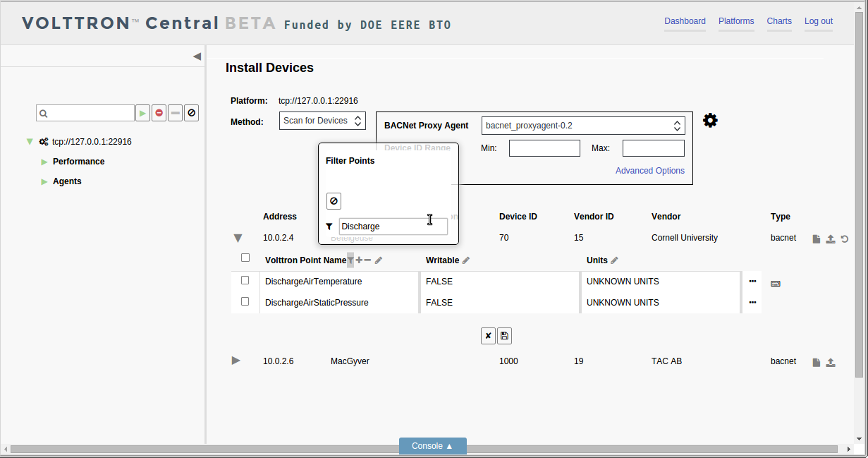Click the Performance label in tree
868x458 pixels.
click(x=79, y=162)
